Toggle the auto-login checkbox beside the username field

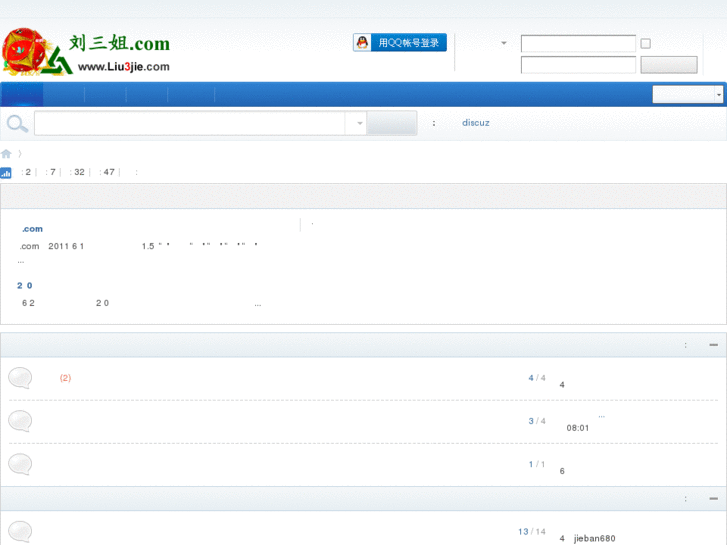(645, 44)
